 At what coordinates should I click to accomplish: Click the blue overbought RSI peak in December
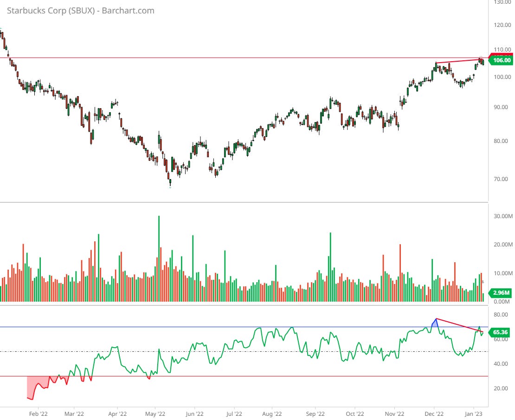click(x=435, y=323)
